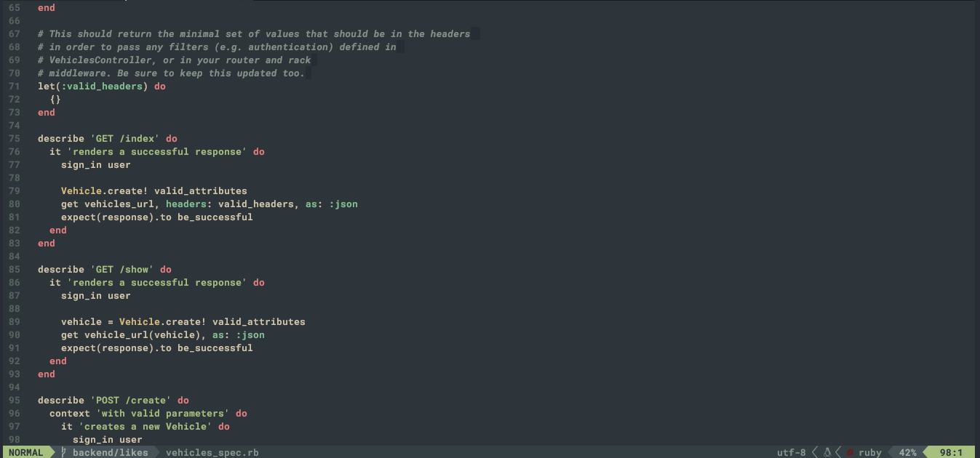
Task: Click line number 95 in gutter
Action: pyautogui.click(x=15, y=400)
